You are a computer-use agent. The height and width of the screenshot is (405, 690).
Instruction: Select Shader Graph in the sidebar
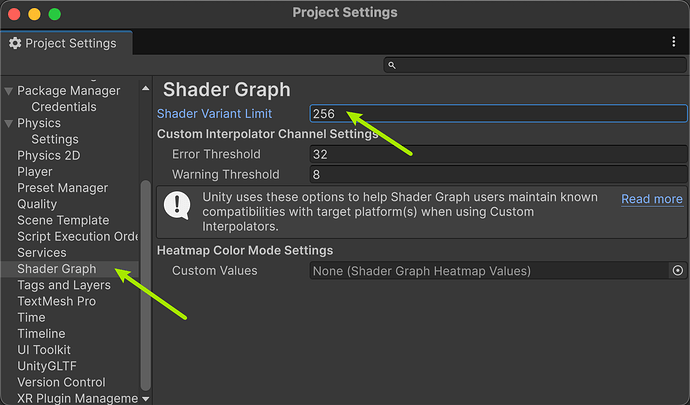click(57, 269)
